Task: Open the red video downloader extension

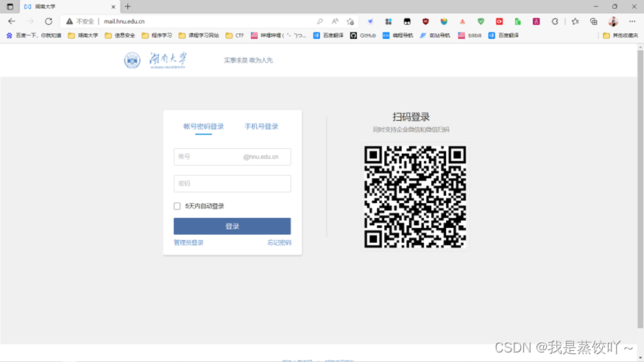Action: [x=500, y=21]
